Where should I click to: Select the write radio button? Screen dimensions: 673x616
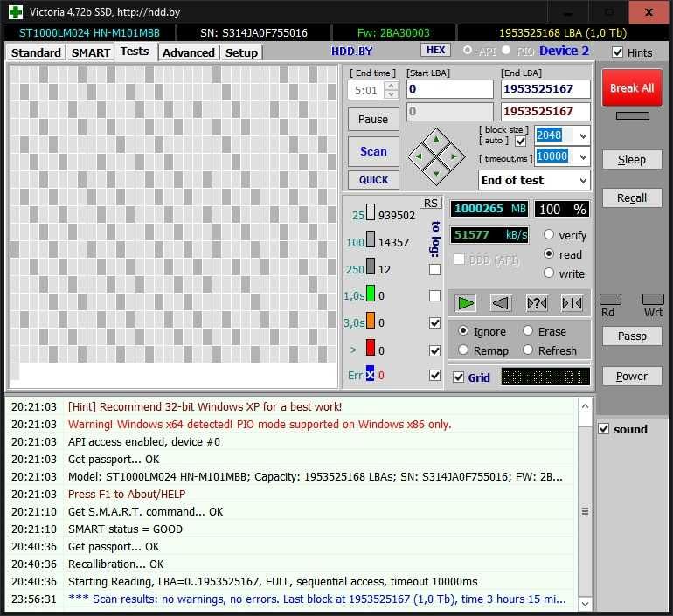click(549, 273)
